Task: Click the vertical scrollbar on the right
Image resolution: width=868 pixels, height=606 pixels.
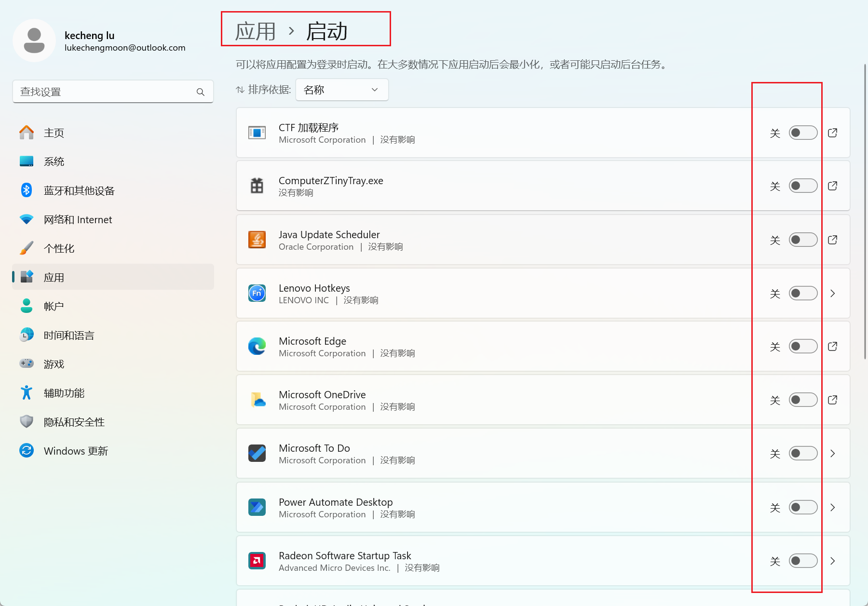Action: 865,212
